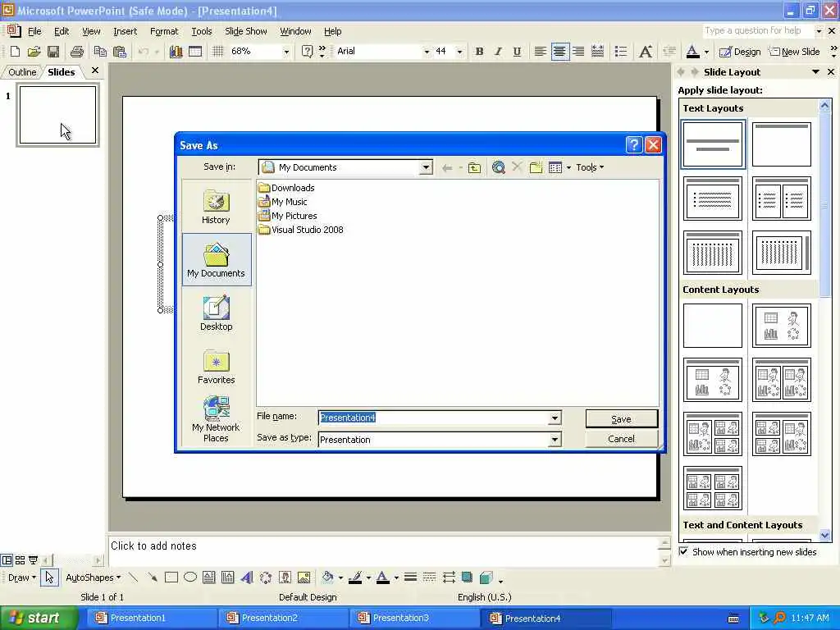Open the Views dropdown arrow in Save As

coord(568,167)
